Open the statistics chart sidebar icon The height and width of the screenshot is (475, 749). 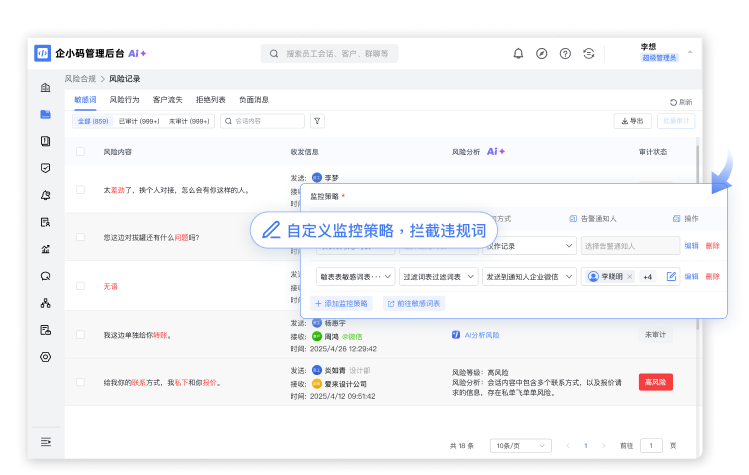click(45, 249)
